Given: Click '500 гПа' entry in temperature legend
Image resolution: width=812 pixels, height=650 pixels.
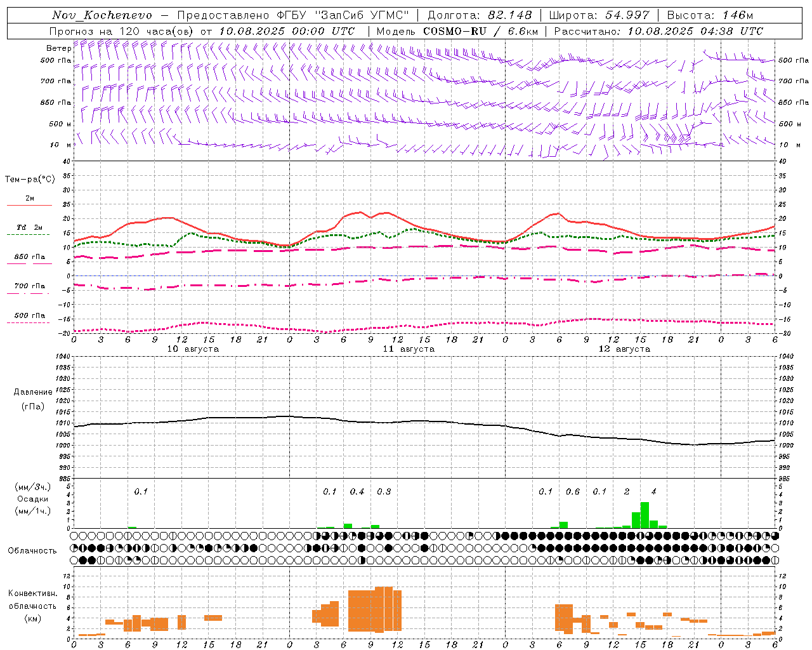Looking at the screenshot, I should coord(30,315).
